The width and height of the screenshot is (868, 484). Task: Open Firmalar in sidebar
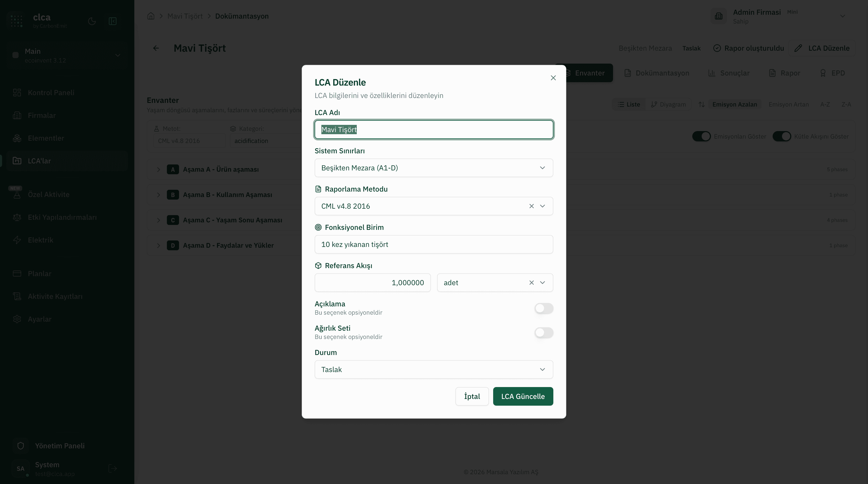point(67,115)
